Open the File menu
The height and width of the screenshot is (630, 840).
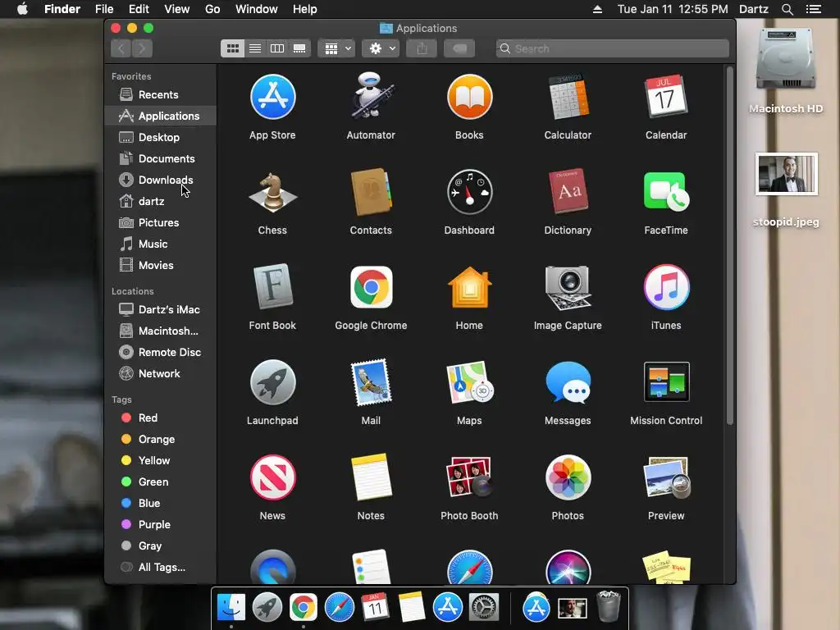[104, 9]
